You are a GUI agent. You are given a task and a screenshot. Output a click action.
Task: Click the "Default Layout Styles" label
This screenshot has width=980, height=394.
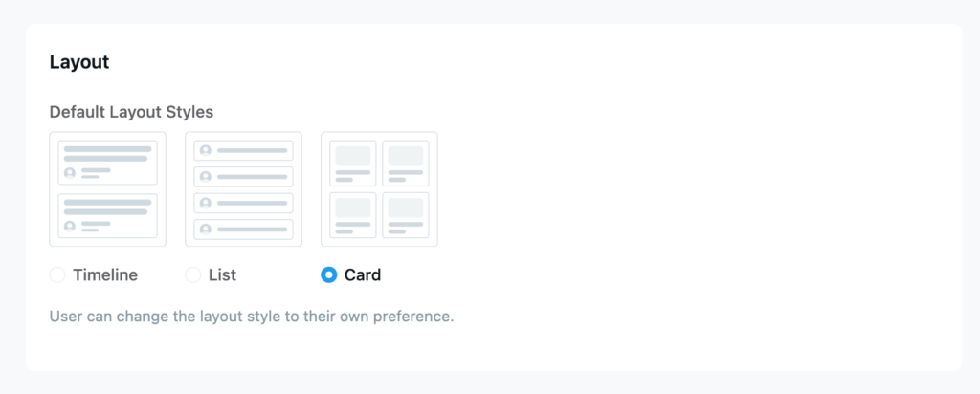click(x=131, y=112)
